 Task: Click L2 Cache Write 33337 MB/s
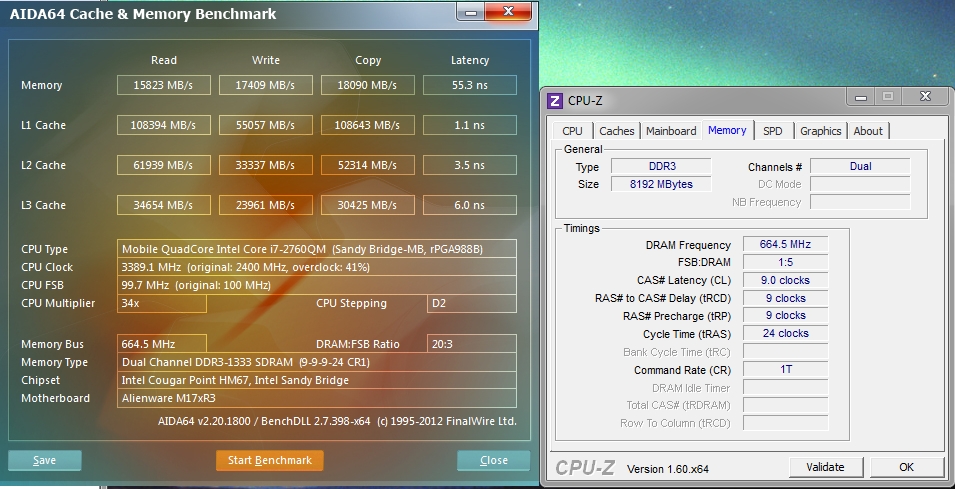(x=266, y=165)
